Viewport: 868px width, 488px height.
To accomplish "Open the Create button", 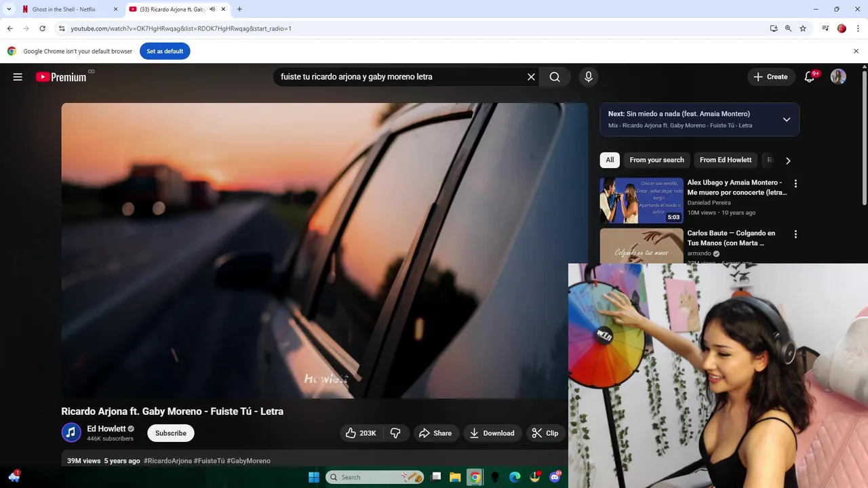I will pyautogui.click(x=771, y=77).
